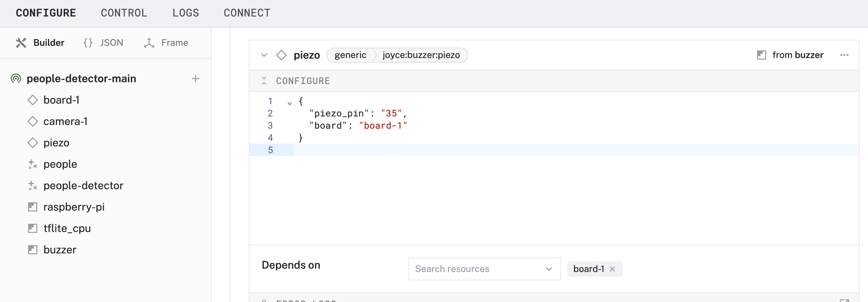The width and height of the screenshot is (868, 302).
Task: Open the Search resources dropdown arrow
Action: pyautogui.click(x=549, y=269)
